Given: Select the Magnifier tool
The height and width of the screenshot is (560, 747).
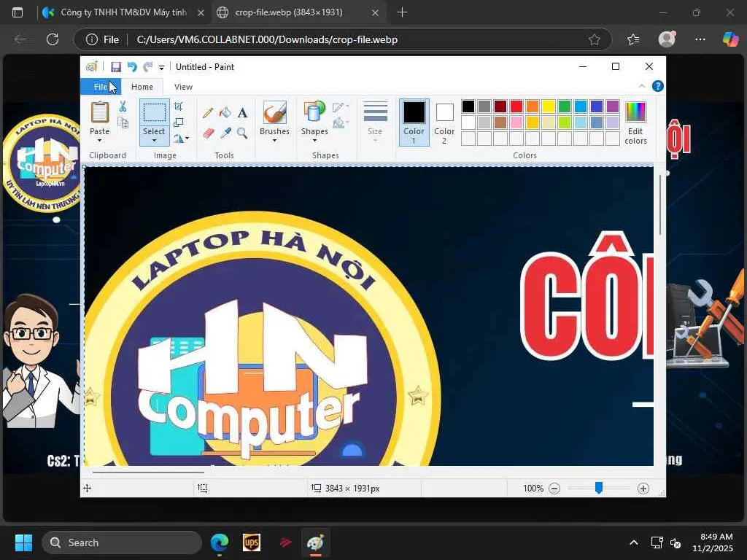Looking at the screenshot, I should pos(242,133).
